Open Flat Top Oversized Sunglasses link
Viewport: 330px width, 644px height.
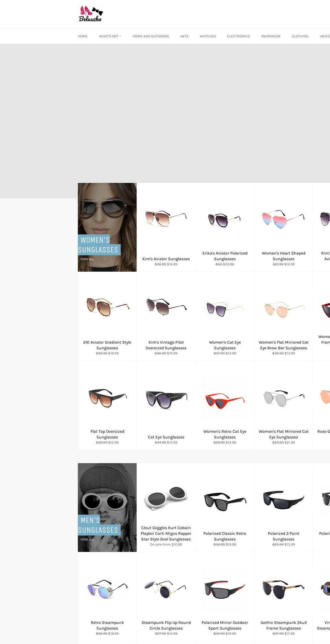(x=107, y=434)
